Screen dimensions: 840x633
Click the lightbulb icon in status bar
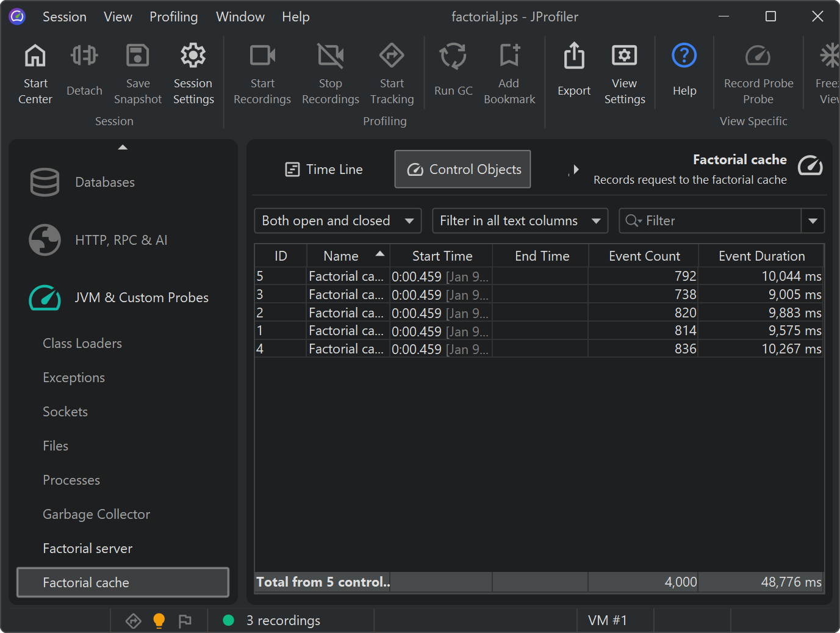159,620
